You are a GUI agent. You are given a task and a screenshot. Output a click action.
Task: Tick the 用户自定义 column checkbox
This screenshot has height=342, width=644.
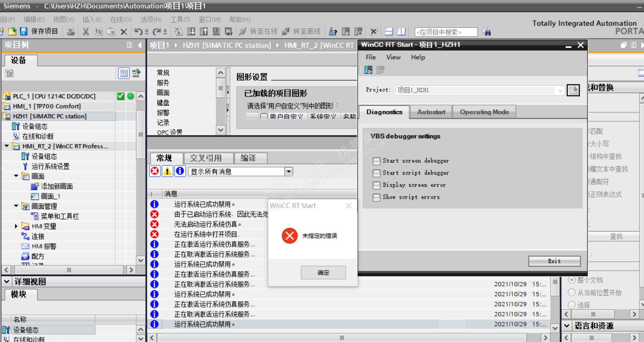click(x=264, y=116)
